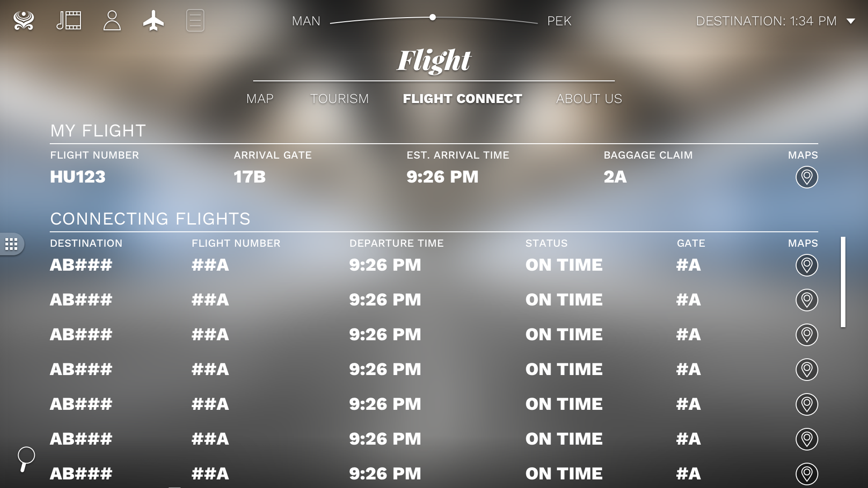Open the map pin for the second connecting flight

click(x=807, y=300)
